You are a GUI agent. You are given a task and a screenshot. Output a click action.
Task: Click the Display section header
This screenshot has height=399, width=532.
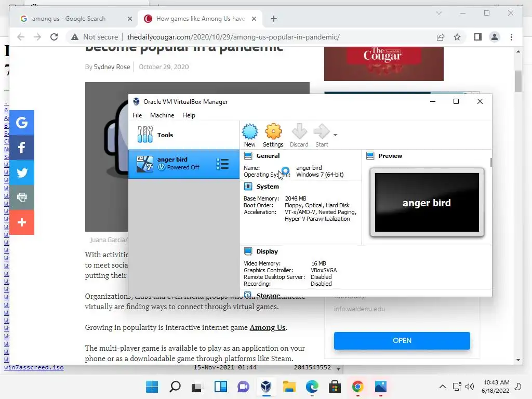[267, 251]
